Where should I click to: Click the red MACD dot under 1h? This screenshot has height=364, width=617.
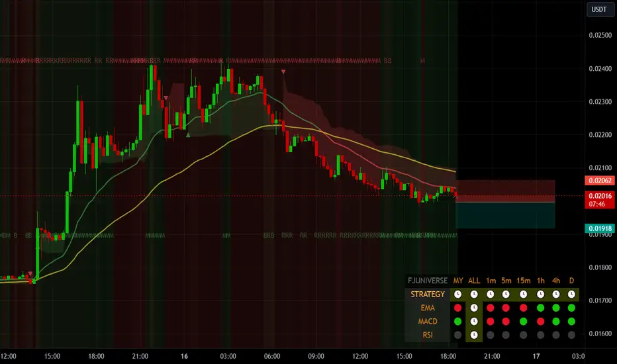coord(541,322)
